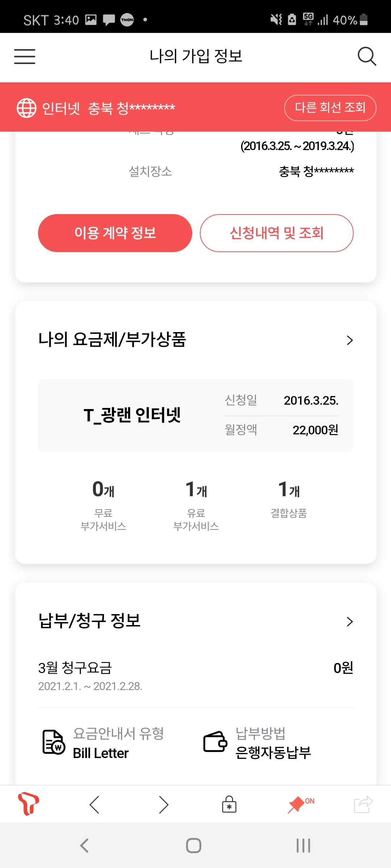Image resolution: width=391 pixels, height=868 pixels.
Task: Tap the share icon in bottom toolbar
Action: click(363, 805)
